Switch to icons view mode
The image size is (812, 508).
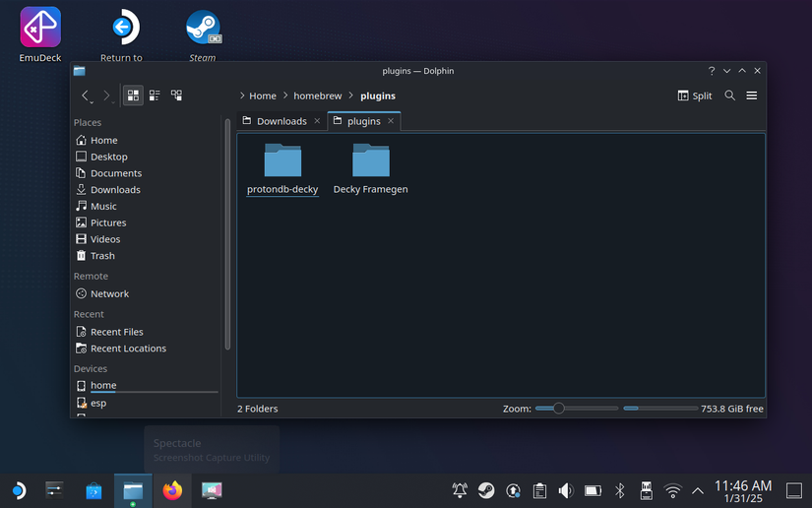133,95
